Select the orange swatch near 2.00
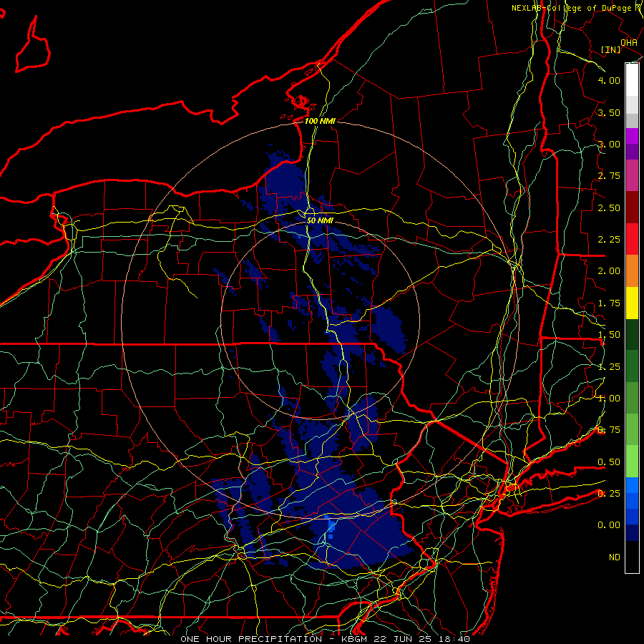The height and width of the screenshot is (644, 644). pyautogui.click(x=632, y=271)
